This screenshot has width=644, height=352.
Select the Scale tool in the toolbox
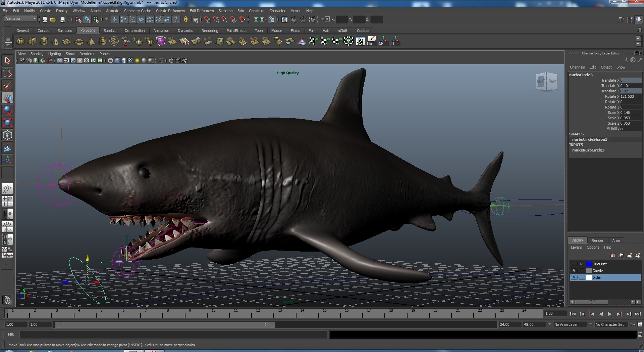(x=7, y=123)
